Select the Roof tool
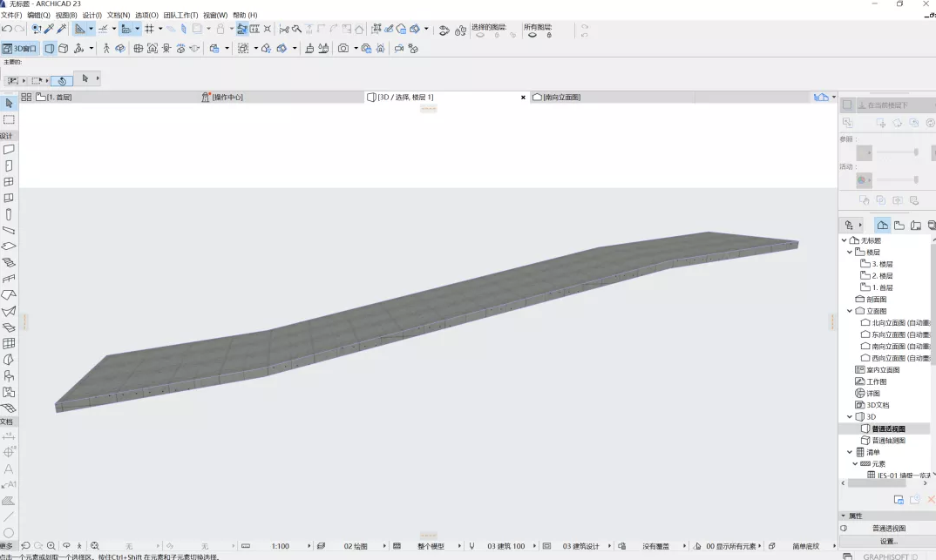Image resolution: width=936 pixels, height=560 pixels. click(9, 294)
